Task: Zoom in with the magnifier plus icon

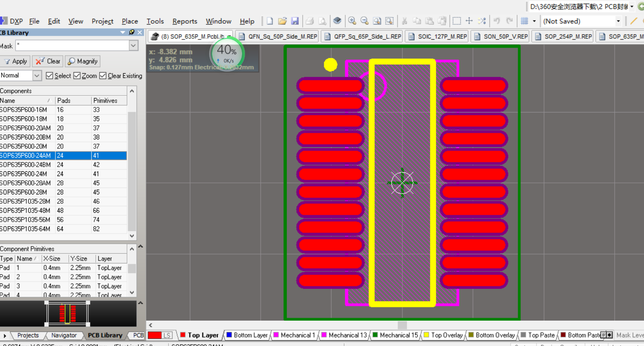Action: coord(352,21)
